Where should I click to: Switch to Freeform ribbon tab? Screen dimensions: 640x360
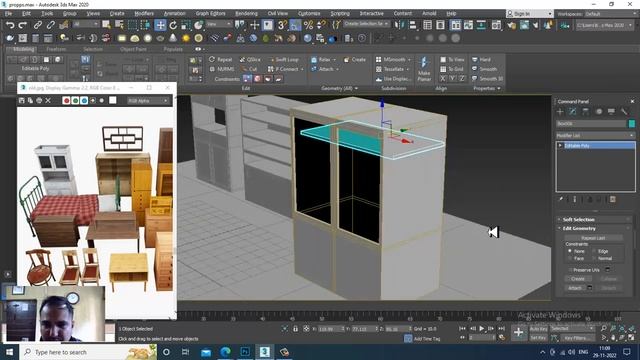(x=56, y=49)
